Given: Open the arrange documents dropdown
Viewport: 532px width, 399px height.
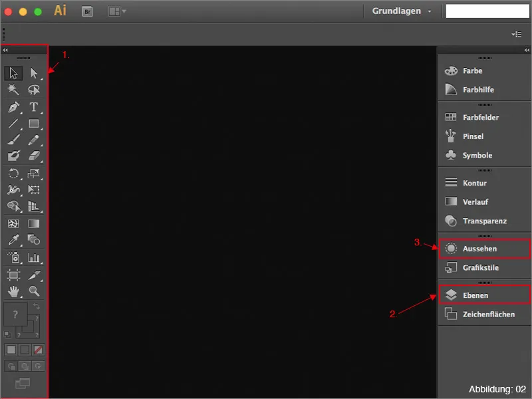Looking at the screenshot, I should point(118,11).
